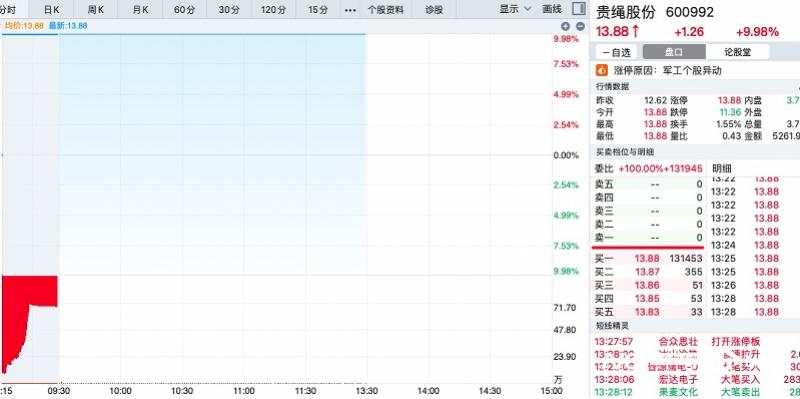Click stock name 贵绳股份
The width and height of the screenshot is (800, 399).
[626, 12]
